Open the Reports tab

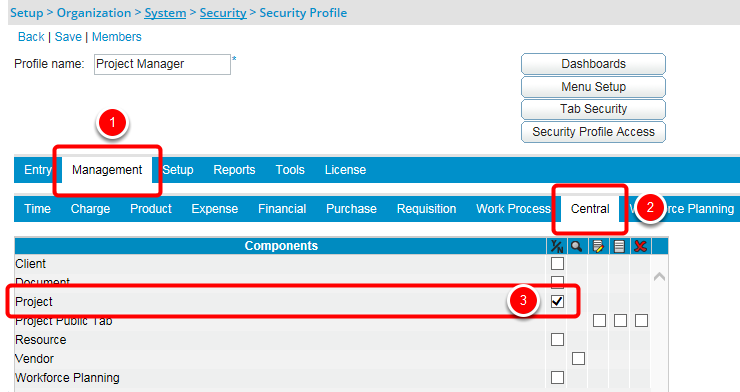[234, 170]
